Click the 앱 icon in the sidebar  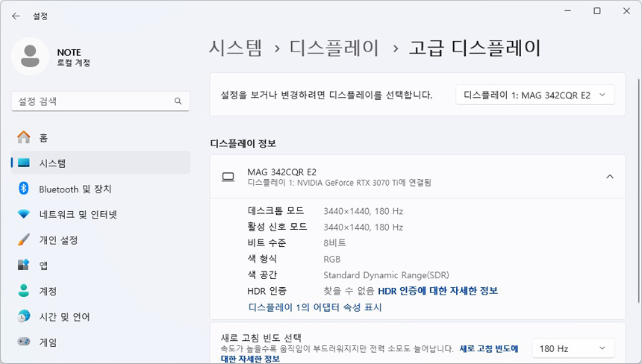24,266
